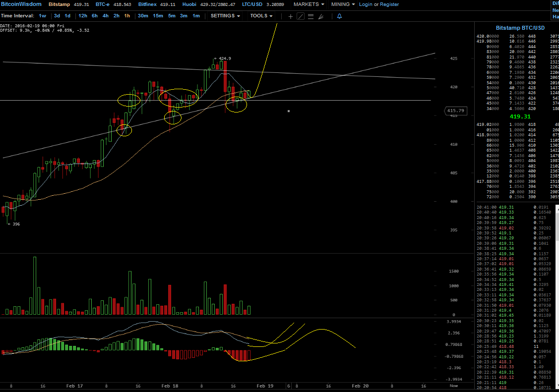Switch time interval to 1w
The width and height of the screenshot is (559, 392).
coord(43,16)
